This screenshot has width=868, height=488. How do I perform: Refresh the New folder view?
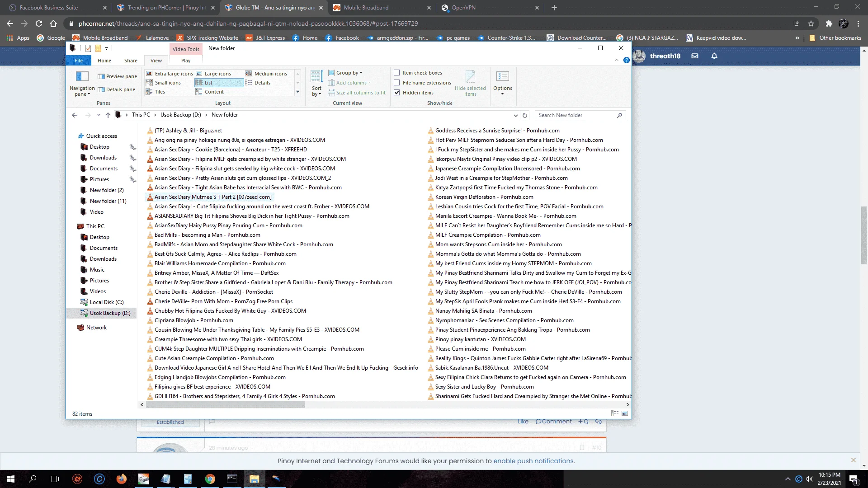[525, 115]
